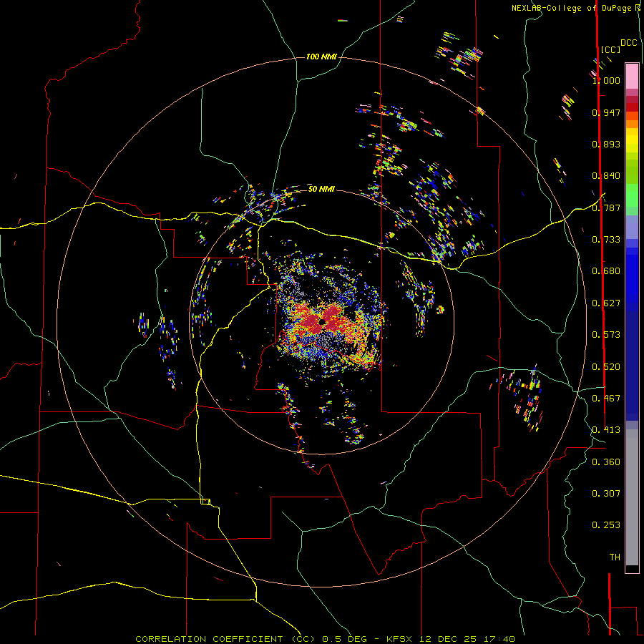Viewport: 644px width, 644px height.
Task: Click the 0.5 DEG elevation text in the caption
Action: coord(345,639)
